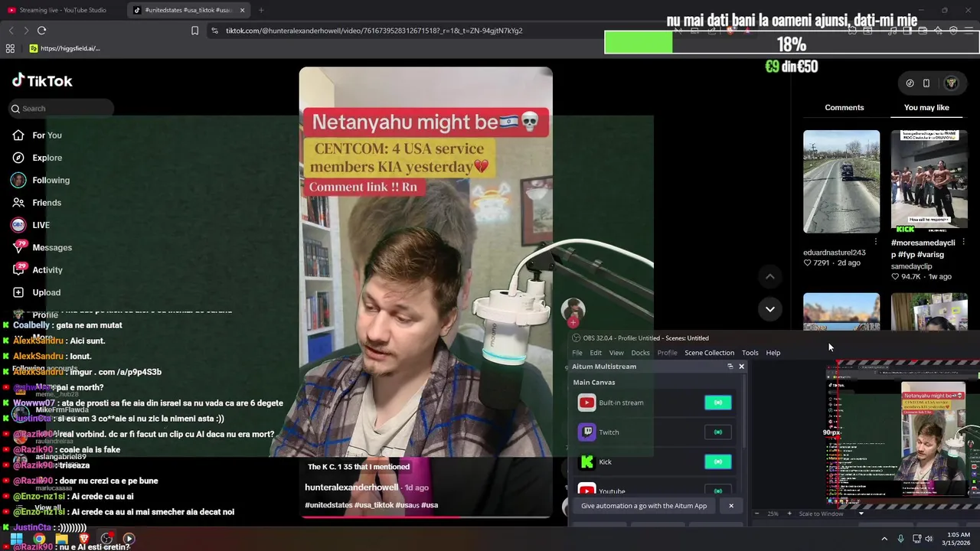Open OBS File menu
The width and height of the screenshot is (980, 551).
577,353
